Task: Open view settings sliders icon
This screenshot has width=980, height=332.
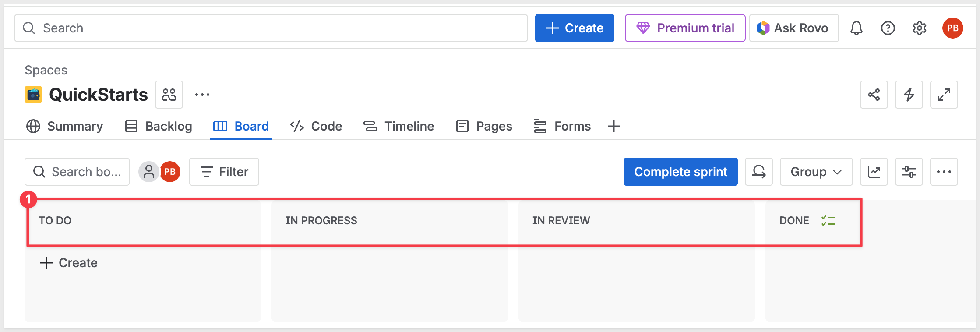Action: point(909,172)
